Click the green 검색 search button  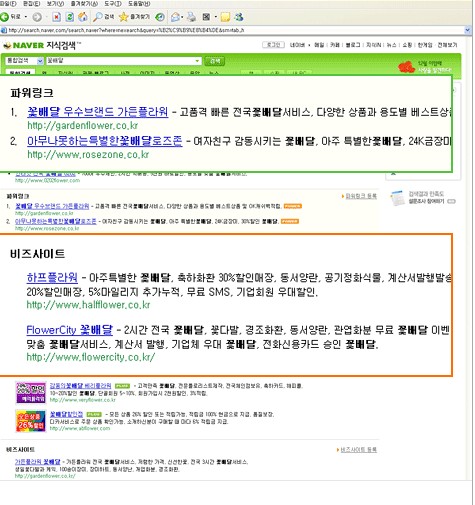[214, 61]
